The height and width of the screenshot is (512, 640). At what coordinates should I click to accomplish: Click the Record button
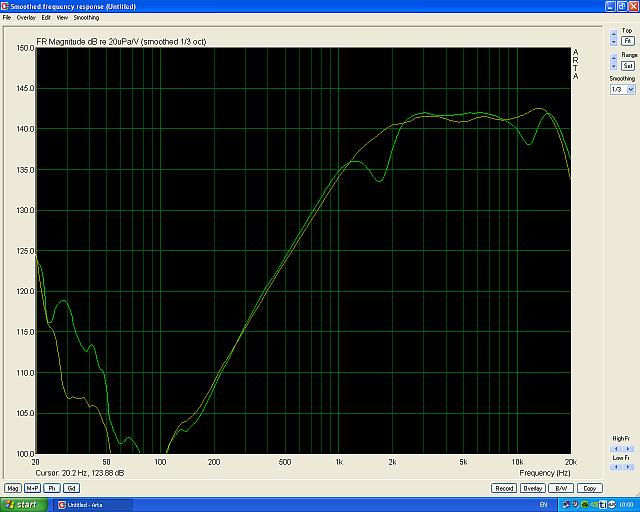coord(504,488)
